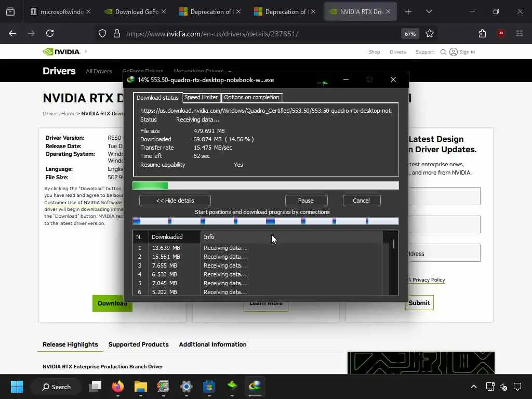Cancel the driver download
This screenshot has width=532, height=399.
pyautogui.click(x=361, y=201)
